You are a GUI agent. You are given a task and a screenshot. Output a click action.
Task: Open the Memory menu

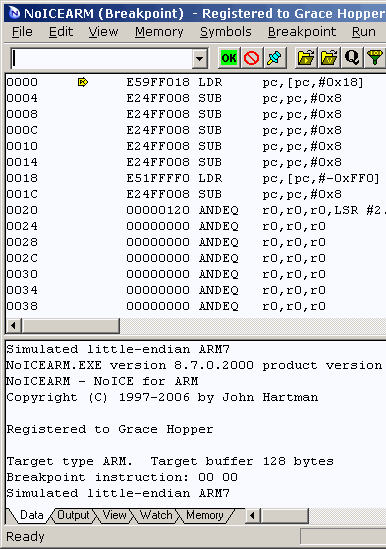(159, 32)
